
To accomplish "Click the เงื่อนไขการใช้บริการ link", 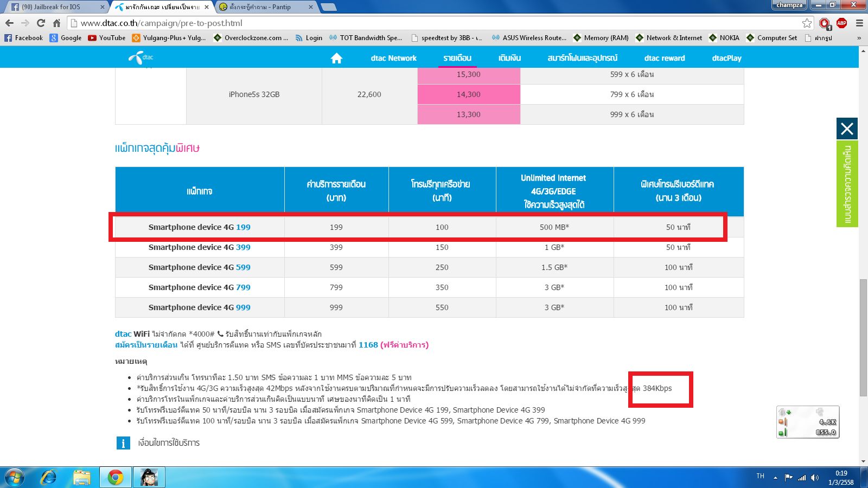I will (x=169, y=443).
